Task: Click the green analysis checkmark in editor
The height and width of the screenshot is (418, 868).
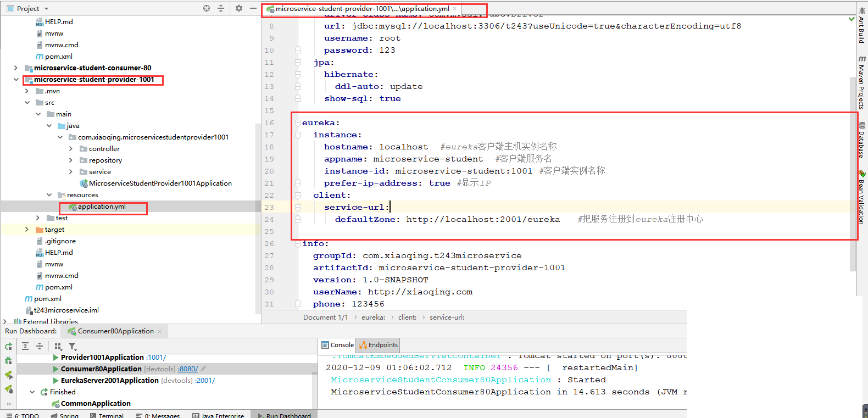Action: pyautogui.click(x=852, y=19)
